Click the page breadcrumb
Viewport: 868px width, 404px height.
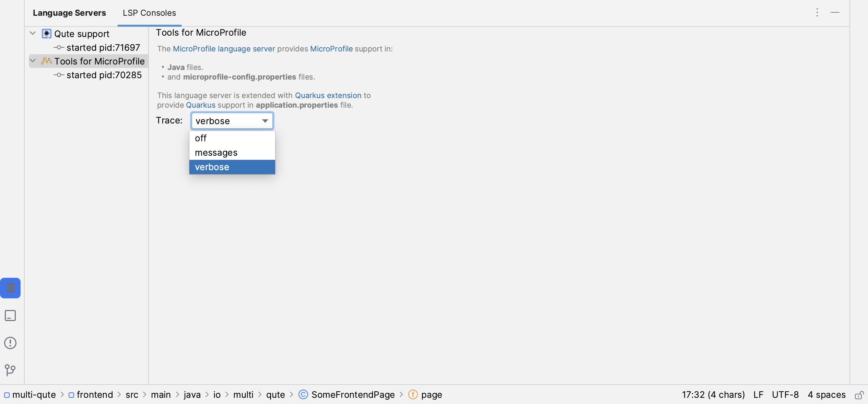pos(432,395)
